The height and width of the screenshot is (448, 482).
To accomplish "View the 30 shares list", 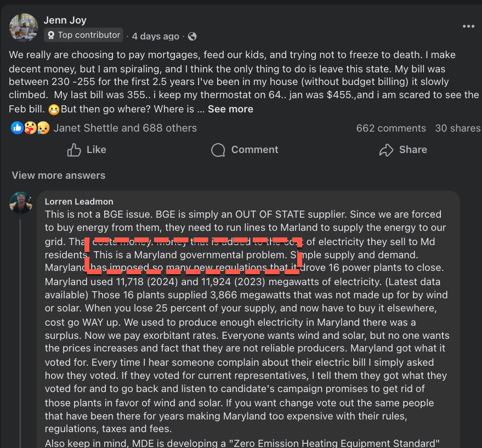I will pyautogui.click(x=457, y=128).
